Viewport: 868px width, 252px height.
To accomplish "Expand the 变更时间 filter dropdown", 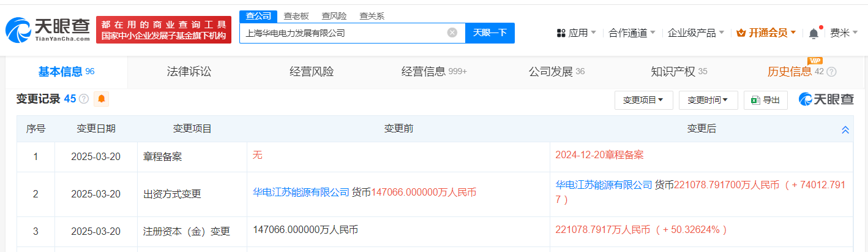I will pos(708,100).
